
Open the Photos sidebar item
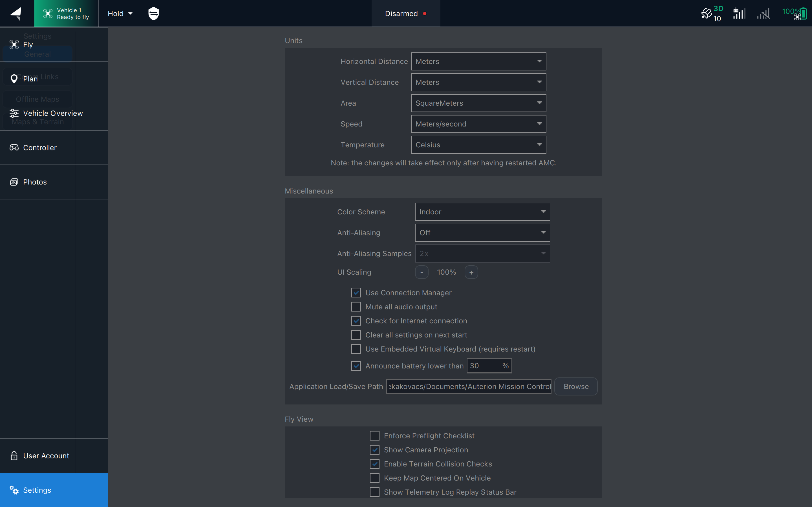(x=35, y=182)
